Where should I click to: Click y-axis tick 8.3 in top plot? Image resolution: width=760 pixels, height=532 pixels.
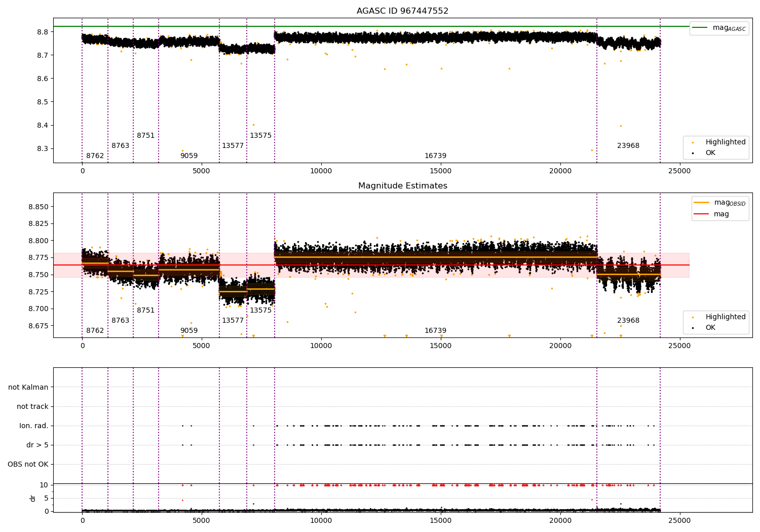coord(42,148)
